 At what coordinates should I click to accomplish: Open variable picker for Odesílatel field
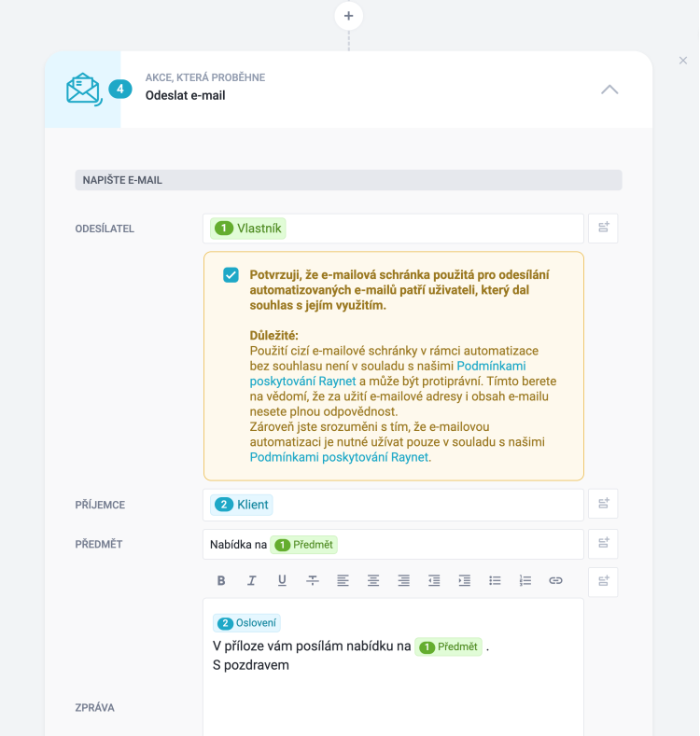(603, 229)
